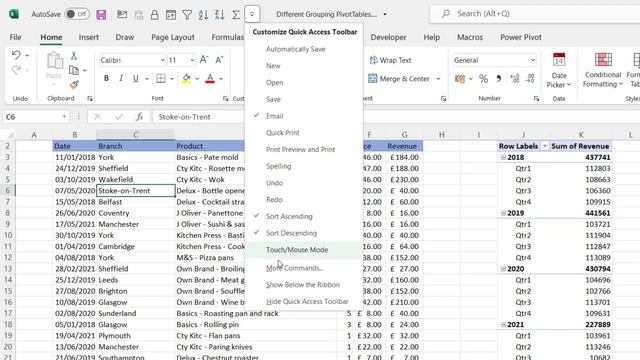Click Decrease Decimal icon
The height and width of the screenshot is (360, 640).
click(x=530, y=79)
